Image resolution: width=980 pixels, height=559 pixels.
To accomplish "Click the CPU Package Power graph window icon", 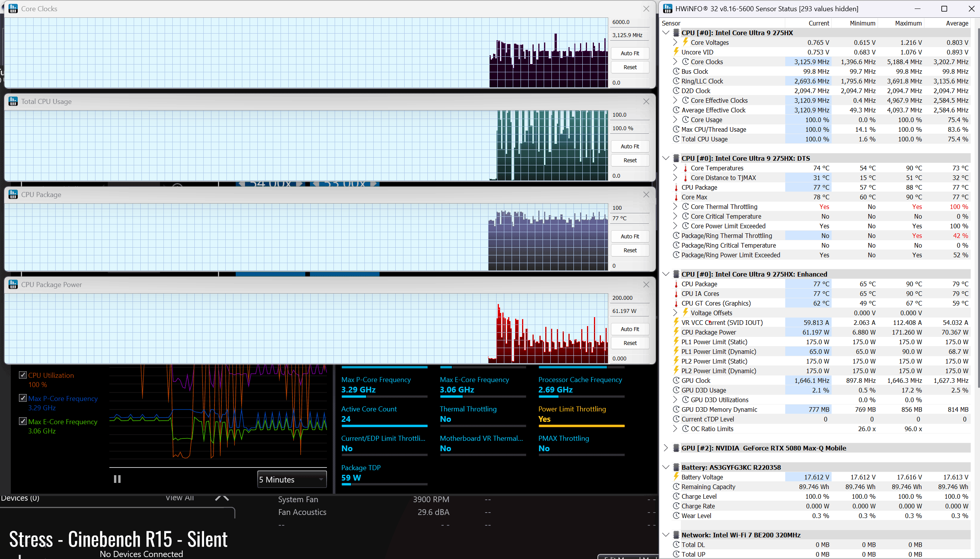I will [13, 284].
